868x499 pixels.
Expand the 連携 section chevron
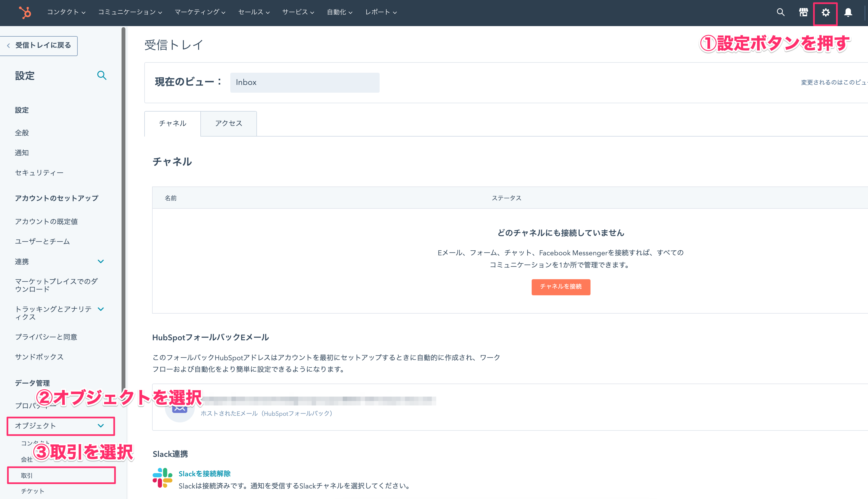tap(101, 261)
